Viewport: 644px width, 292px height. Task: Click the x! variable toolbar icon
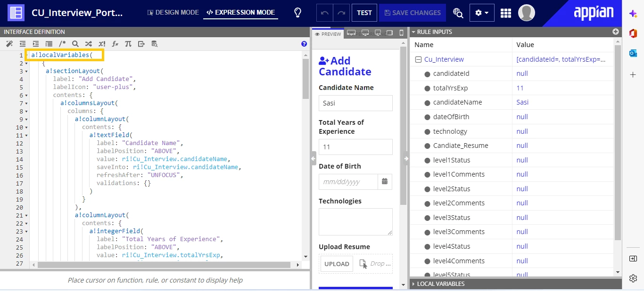[101, 44]
